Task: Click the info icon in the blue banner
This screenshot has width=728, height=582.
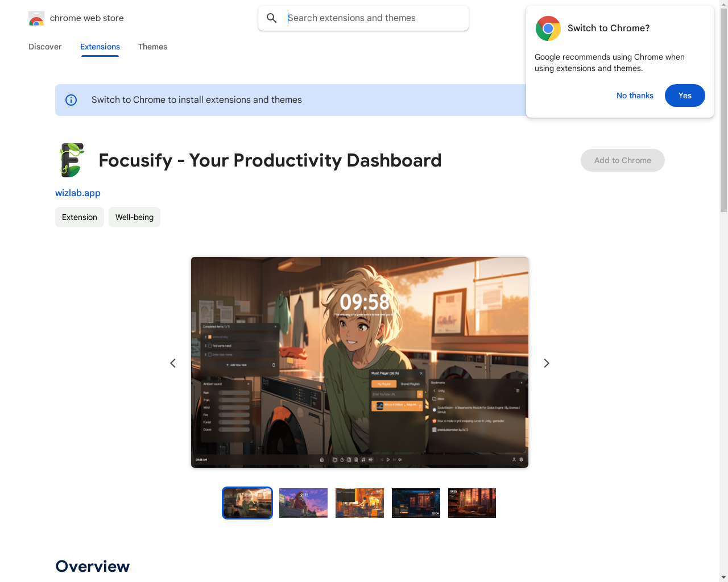Action: [x=71, y=100]
